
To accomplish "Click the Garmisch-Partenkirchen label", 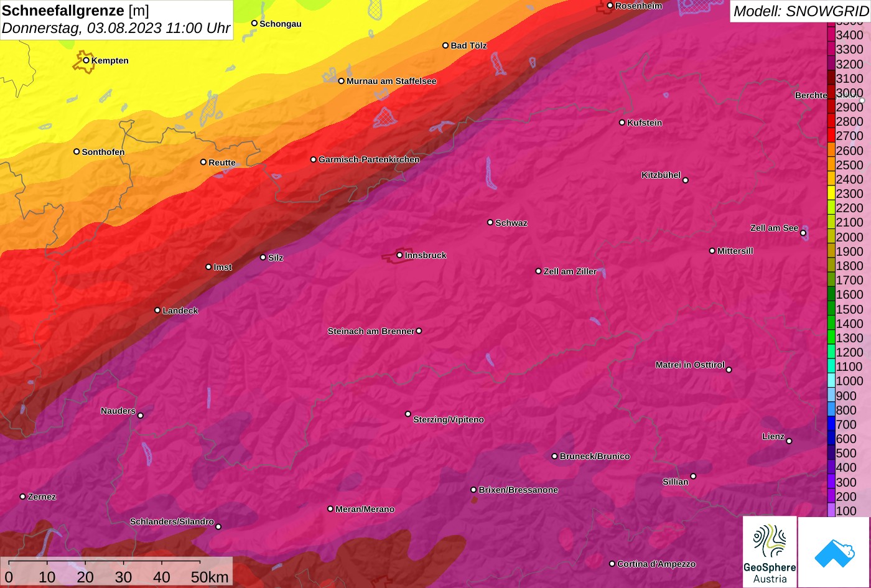I will 369,160.
